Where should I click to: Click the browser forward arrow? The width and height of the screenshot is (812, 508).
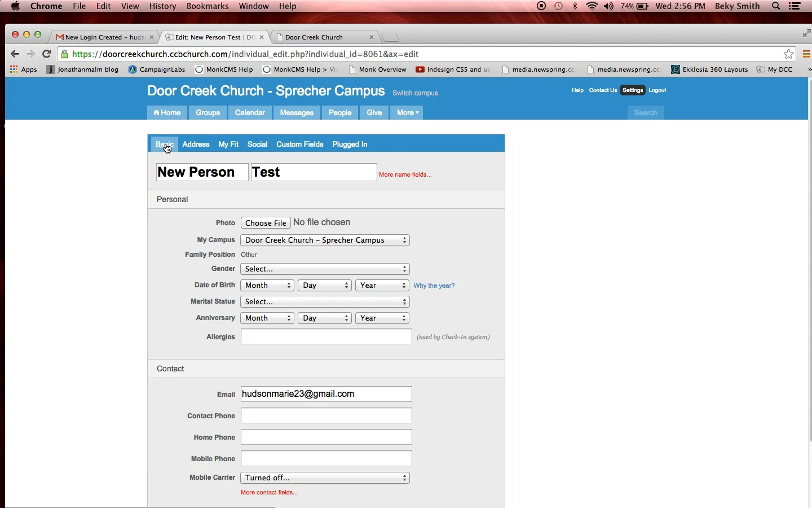(x=31, y=54)
